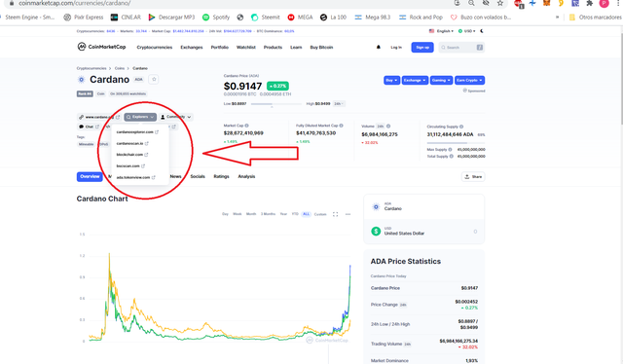Open the Gaming dropdown button
Viewport: 623px width, 364px height.
click(441, 80)
